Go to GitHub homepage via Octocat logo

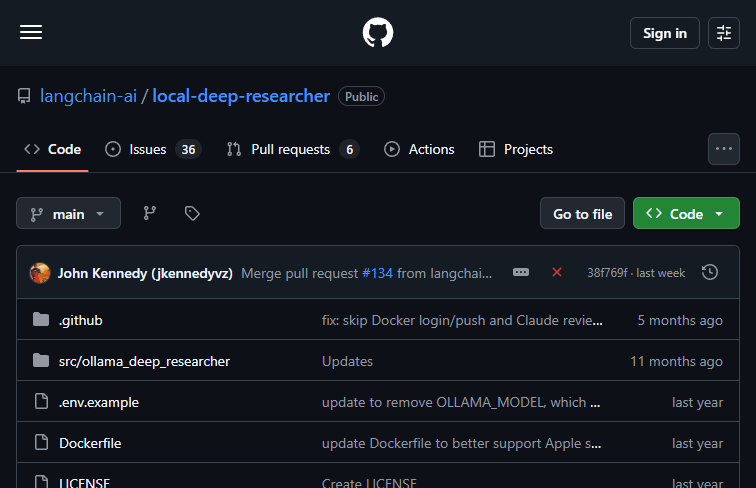coord(378,33)
